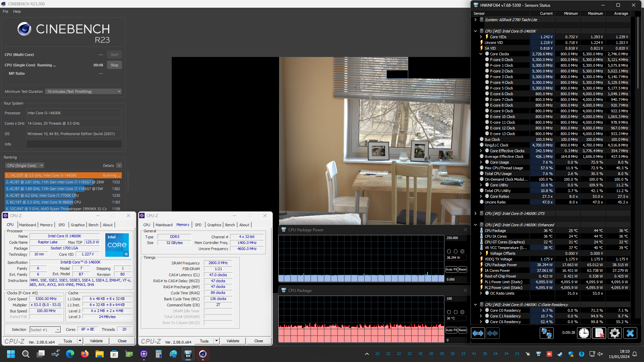Collapse Core Clocks sensor group
644x362 pixels.
[481, 54]
